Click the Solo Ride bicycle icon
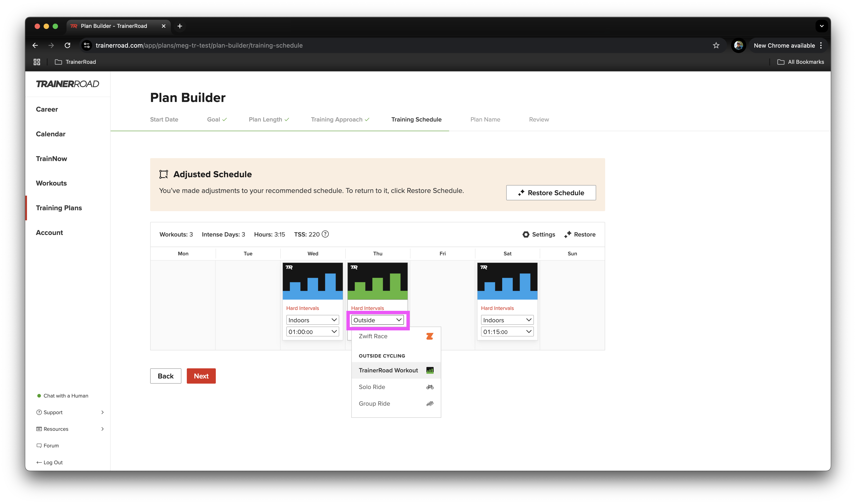 point(430,387)
